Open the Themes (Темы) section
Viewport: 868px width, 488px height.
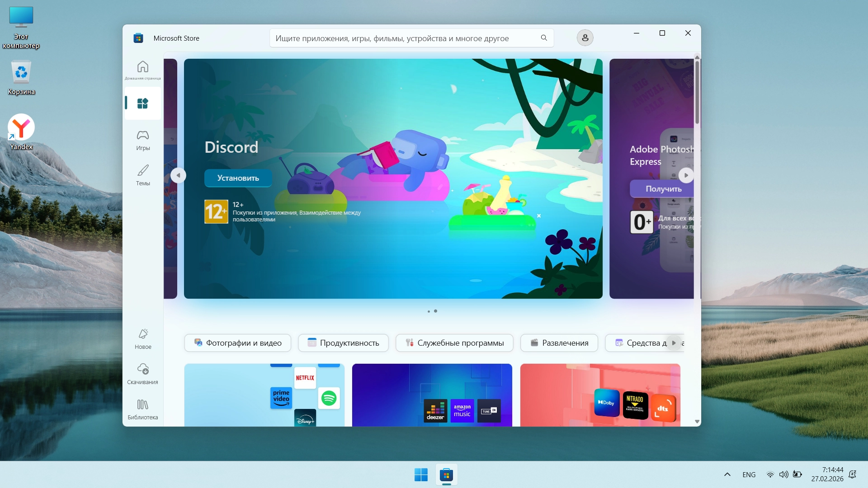click(x=143, y=175)
